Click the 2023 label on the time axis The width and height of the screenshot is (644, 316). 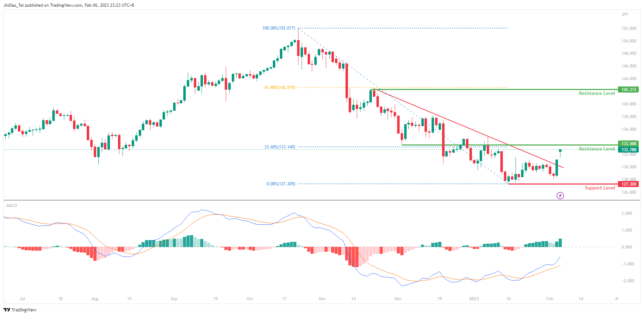pyautogui.click(x=474, y=299)
